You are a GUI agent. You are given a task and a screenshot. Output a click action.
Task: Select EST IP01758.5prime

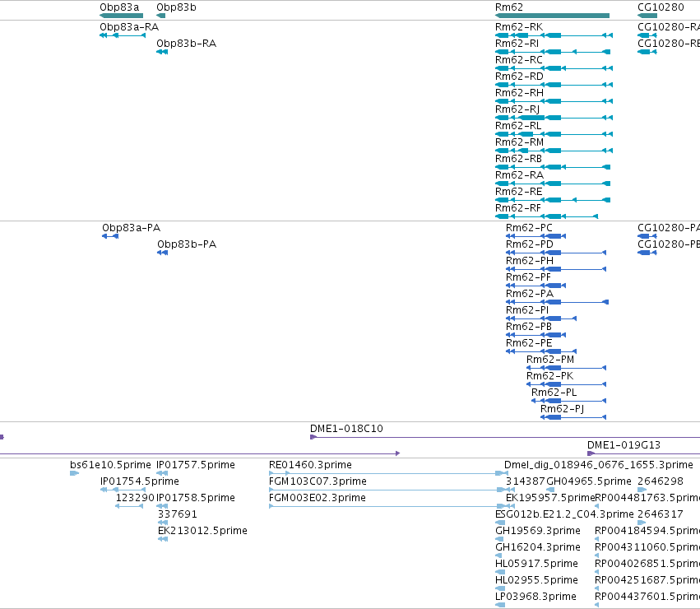196,498
